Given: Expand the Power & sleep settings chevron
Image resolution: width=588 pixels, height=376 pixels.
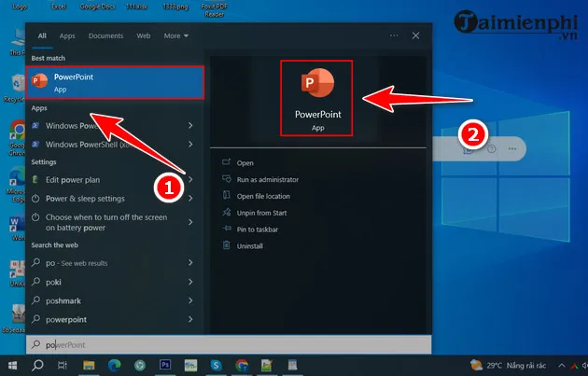Looking at the screenshot, I should pos(190,199).
